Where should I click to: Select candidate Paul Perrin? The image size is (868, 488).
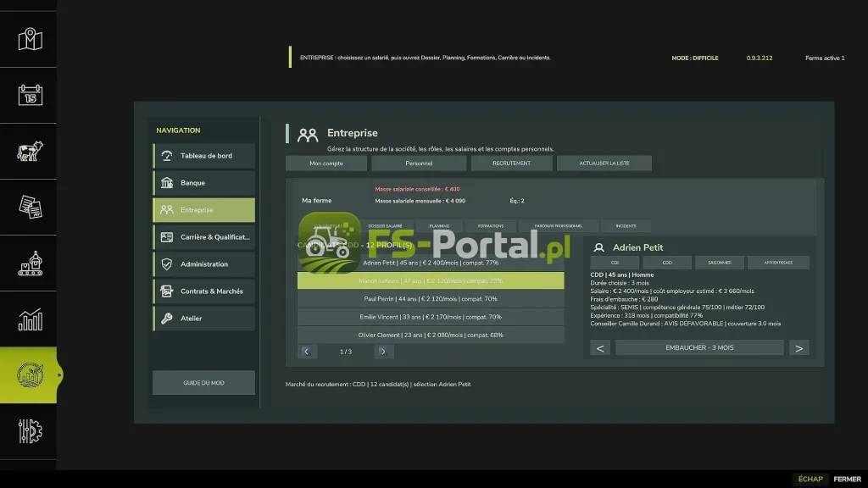tap(431, 299)
